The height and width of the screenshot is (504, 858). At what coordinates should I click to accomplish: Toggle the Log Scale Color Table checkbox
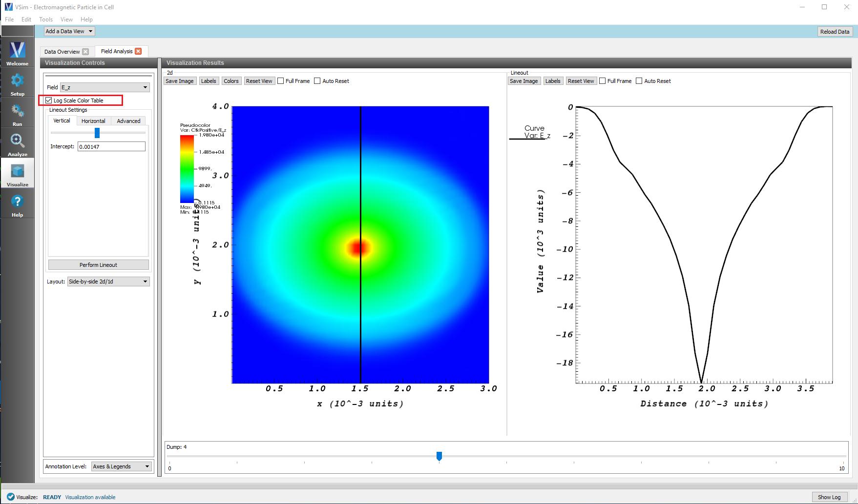click(49, 101)
